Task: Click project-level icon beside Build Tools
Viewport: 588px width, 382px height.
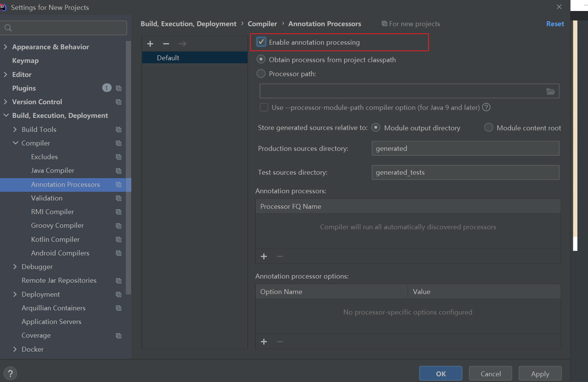Action: (119, 130)
